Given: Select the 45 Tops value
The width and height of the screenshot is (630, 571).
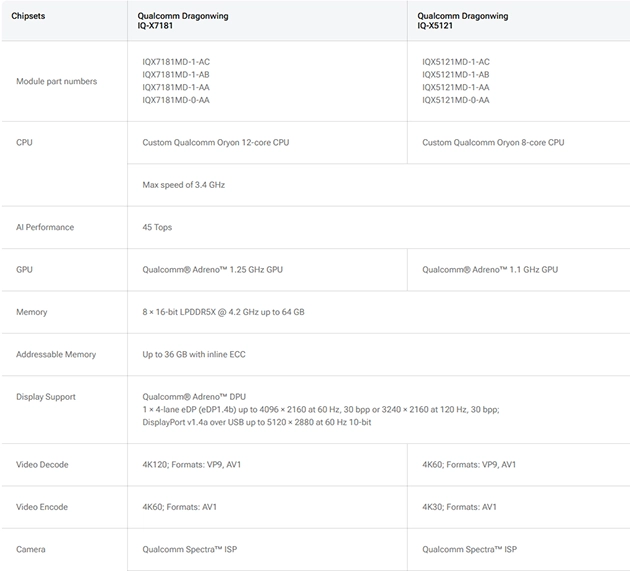Looking at the screenshot, I should click(x=157, y=227).
